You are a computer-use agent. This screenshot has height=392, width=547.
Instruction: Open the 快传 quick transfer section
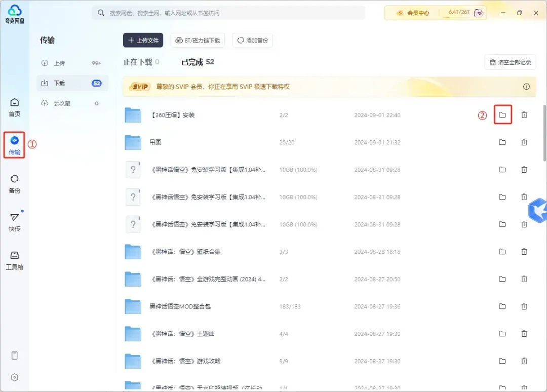[14, 222]
